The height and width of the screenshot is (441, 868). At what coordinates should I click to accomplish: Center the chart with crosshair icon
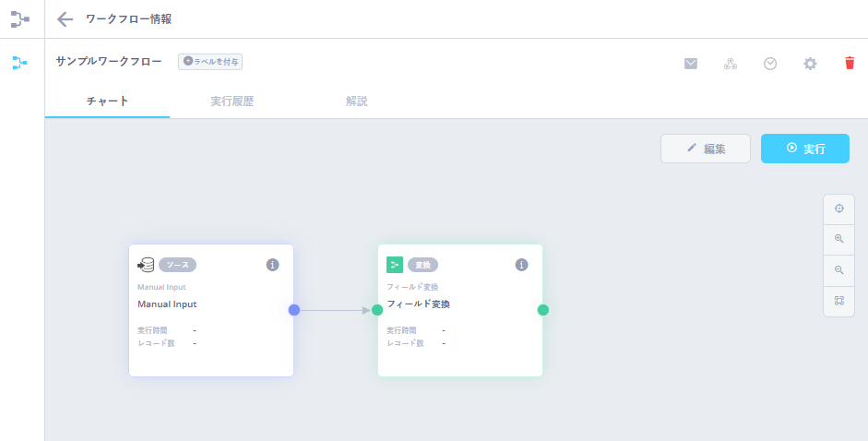point(838,209)
